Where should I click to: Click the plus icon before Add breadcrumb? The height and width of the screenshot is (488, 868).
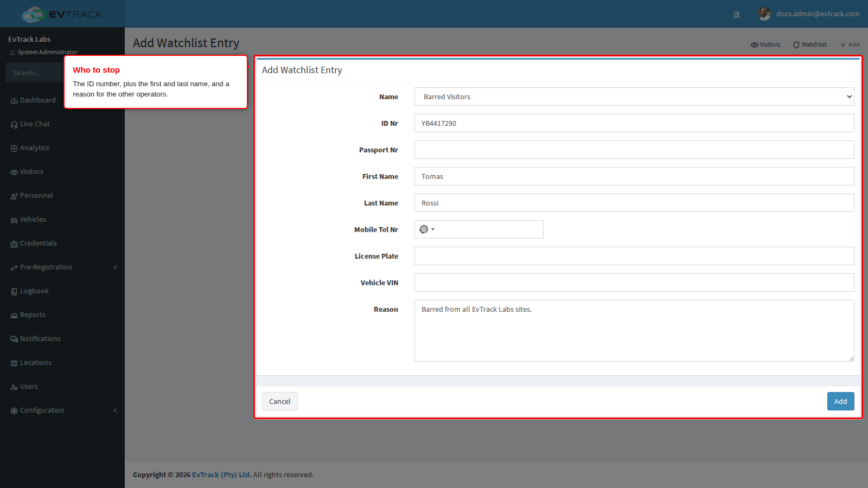pyautogui.click(x=843, y=45)
